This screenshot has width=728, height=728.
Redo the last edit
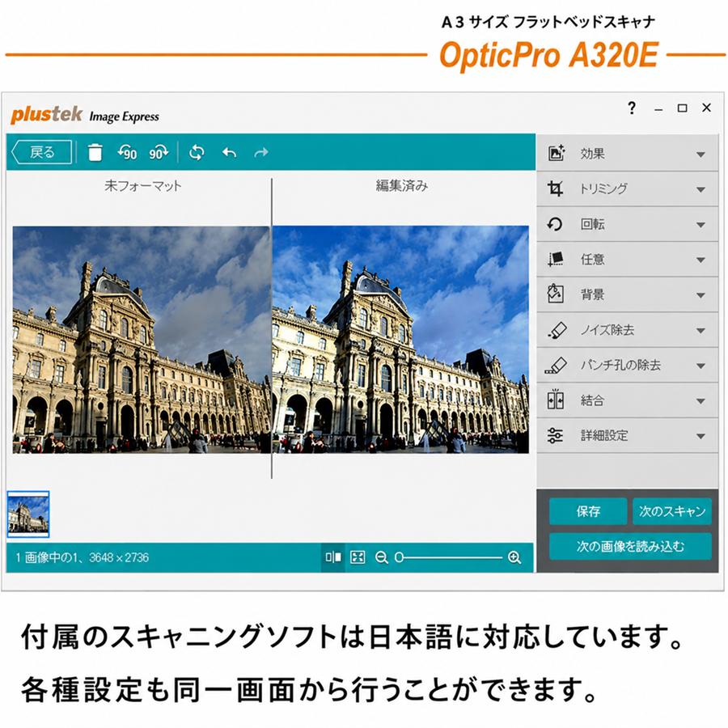pyautogui.click(x=261, y=152)
